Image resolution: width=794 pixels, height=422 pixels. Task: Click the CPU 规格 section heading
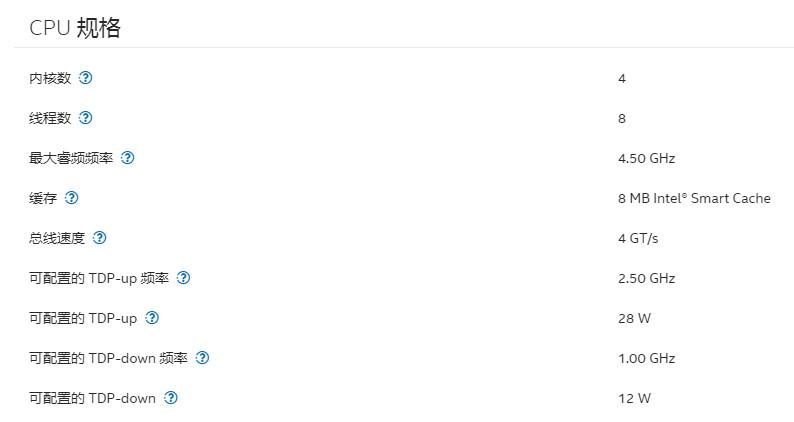pos(75,28)
